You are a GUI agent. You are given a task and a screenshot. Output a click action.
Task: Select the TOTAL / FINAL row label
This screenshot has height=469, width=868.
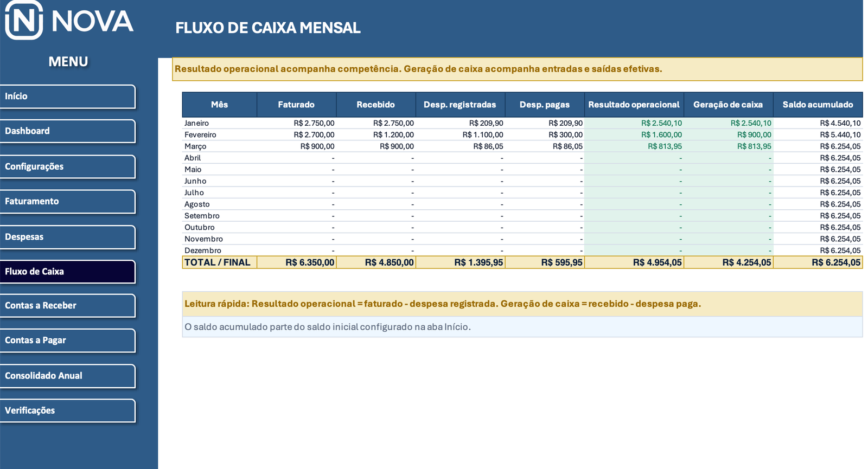click(218, 262)
